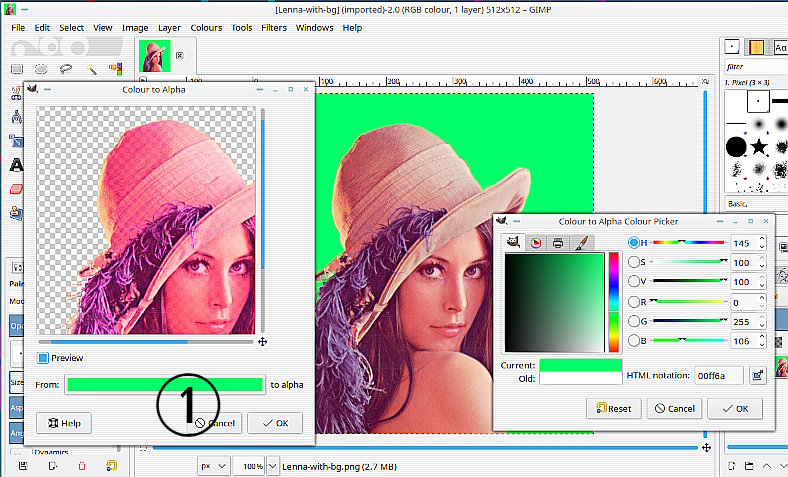Select the B blue channel radio button
This screenshot has height=477, width=788.
635,340
